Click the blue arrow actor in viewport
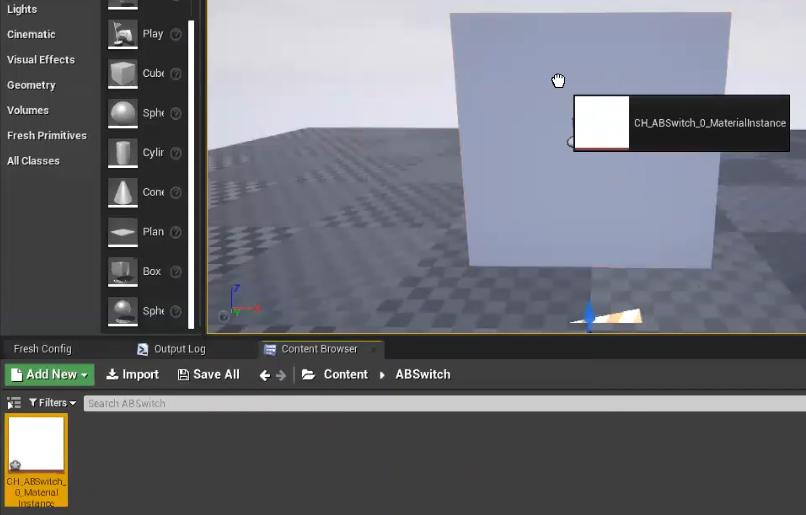This screenshot has height=515, width=806. pyautogui.click(x=589, y=316)
